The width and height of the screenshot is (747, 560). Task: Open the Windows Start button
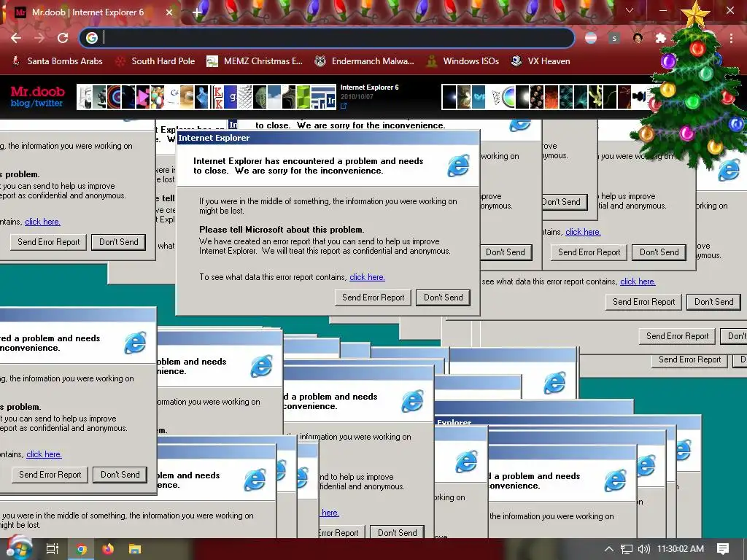pyautogui.click(x=18, y=548)
